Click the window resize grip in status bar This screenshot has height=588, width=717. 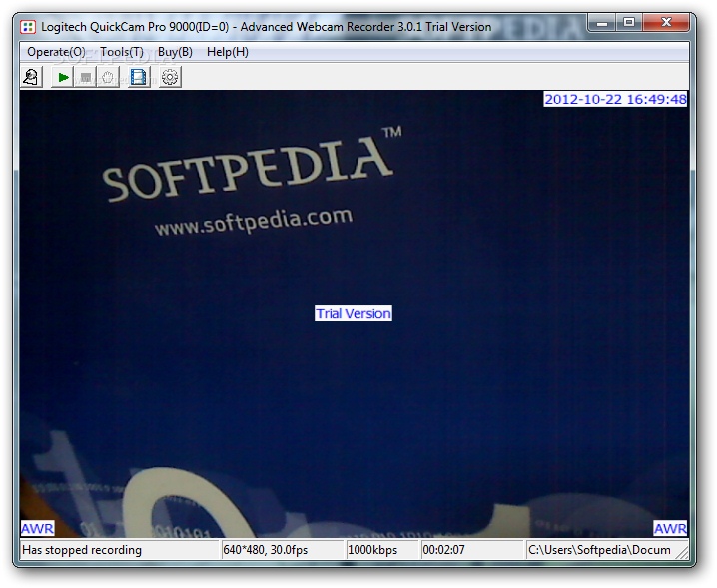(682, 552)
